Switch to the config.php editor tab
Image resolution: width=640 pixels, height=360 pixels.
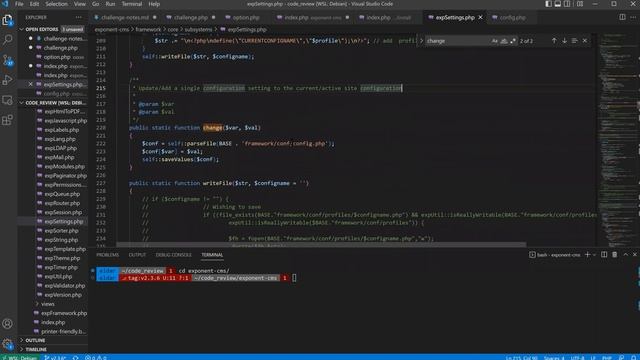[x=512, y=18]
